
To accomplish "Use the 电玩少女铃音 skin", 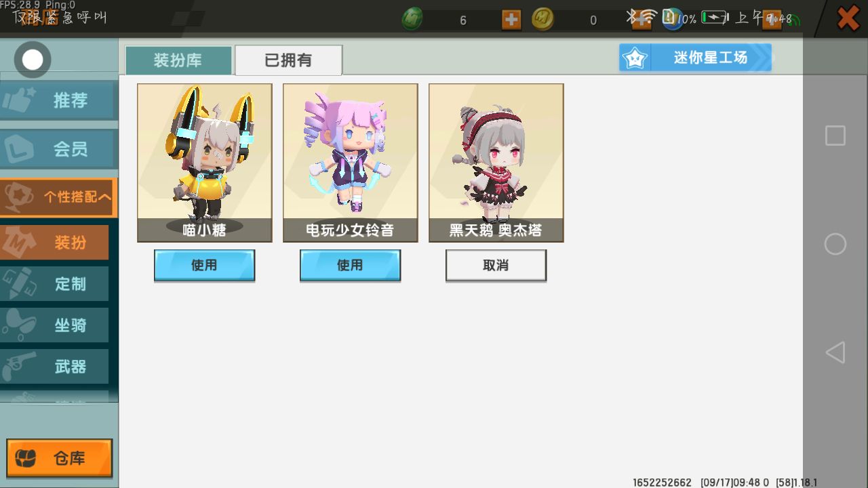I will pyautogui.click(x=350, y=265).
